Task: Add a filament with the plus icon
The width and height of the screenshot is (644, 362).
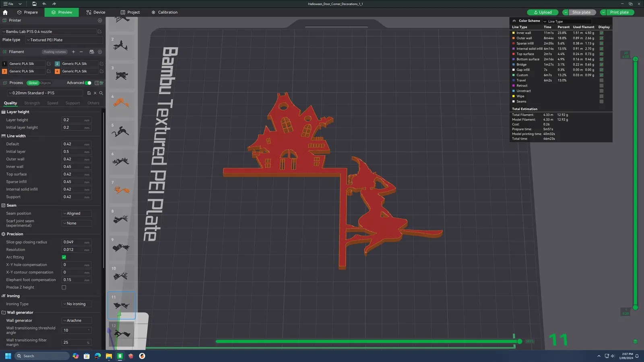Action: [73, 52]
